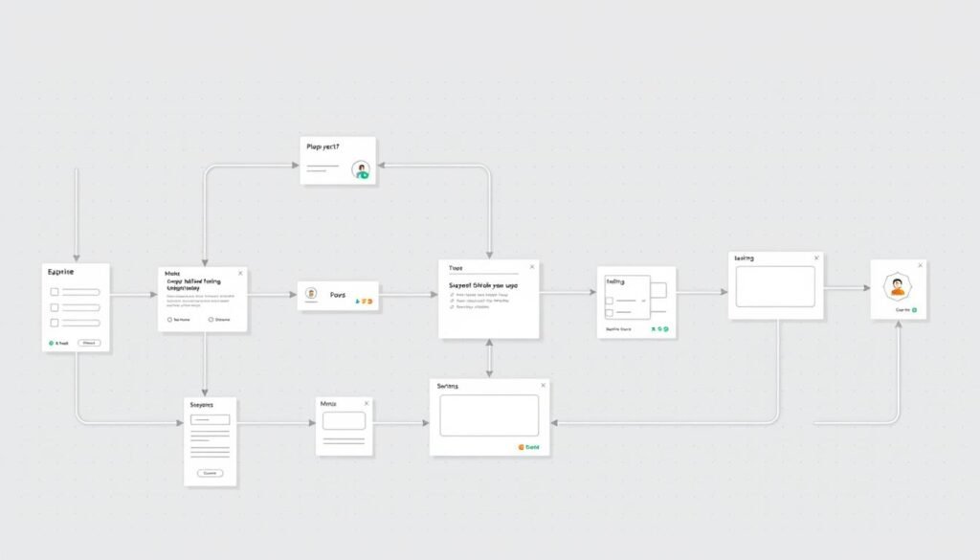
Task: Click the green icons at bottom of Sading card
Action: (659, 329)
